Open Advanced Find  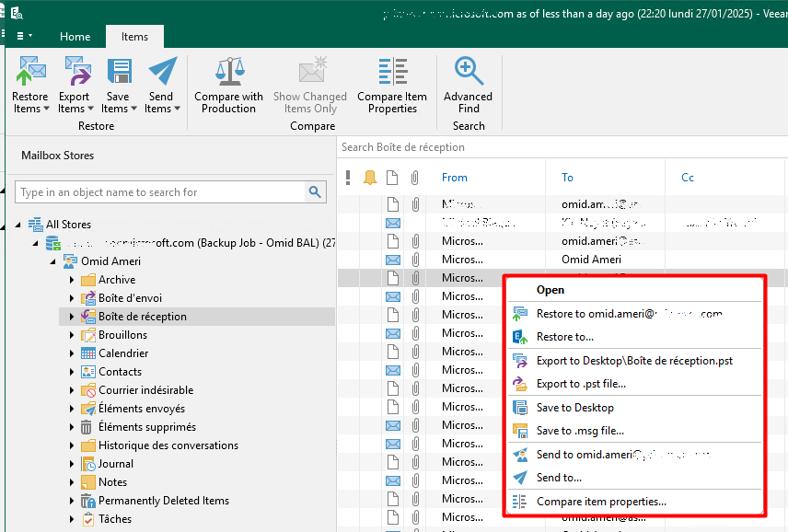(468, 86)
